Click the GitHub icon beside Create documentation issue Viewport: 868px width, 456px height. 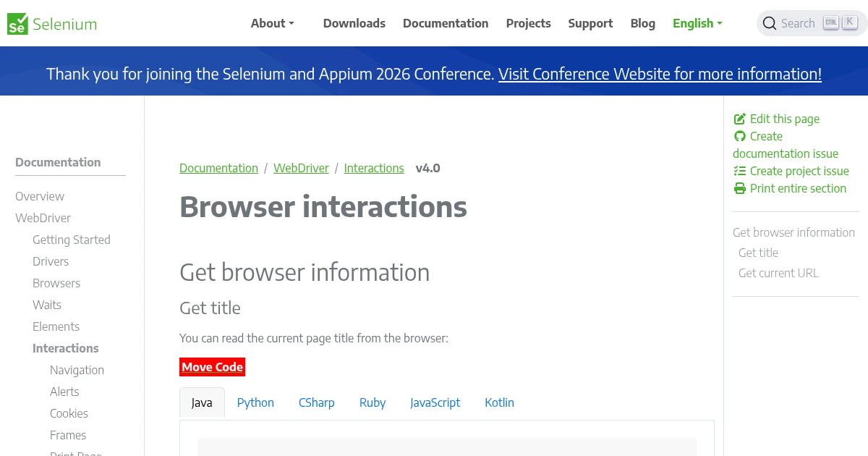pyautogui.click(x=739, y=136)
